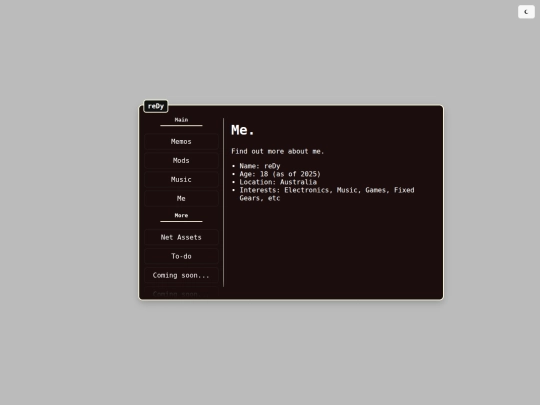
Task: Click the Main section header
Action: click(x=181, y=120)
